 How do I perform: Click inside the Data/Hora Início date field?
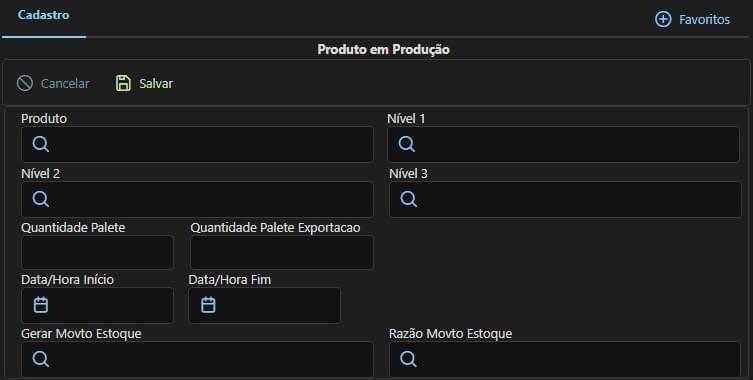point(97,305)
